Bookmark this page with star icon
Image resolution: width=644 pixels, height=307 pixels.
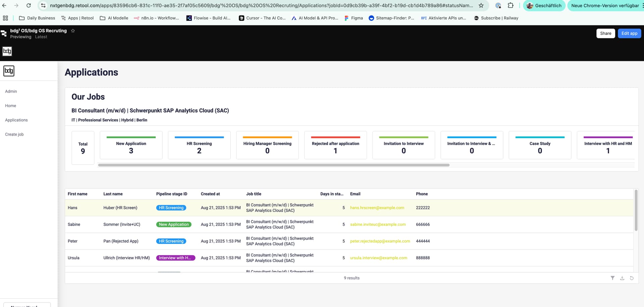click(481, 5)
